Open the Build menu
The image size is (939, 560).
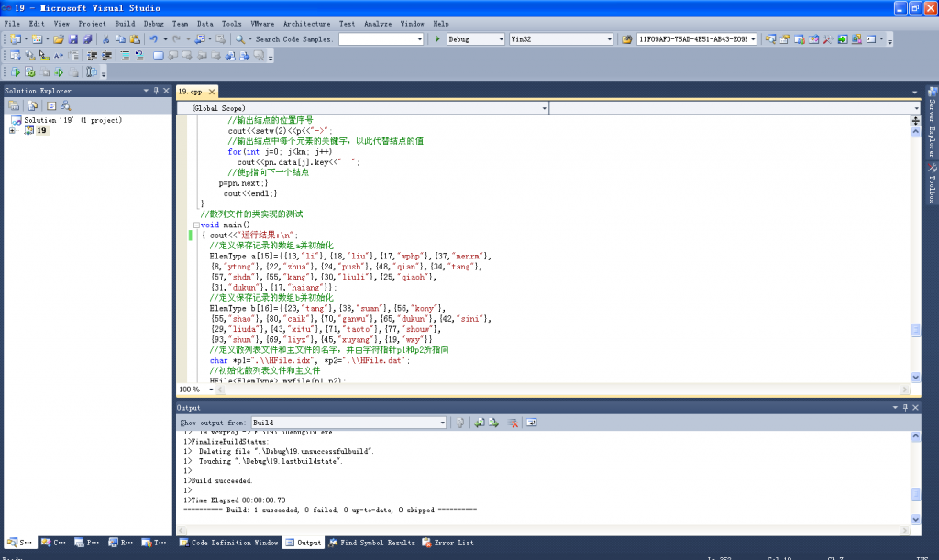pyautogui.click(x=125, y=23)
